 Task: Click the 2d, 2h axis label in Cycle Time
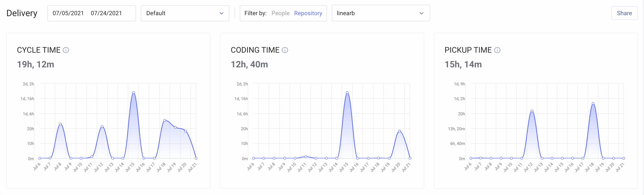click(x=28, y=84)
